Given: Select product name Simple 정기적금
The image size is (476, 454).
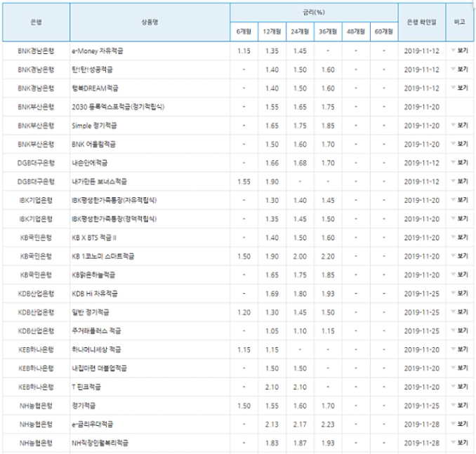Looking at the screenshot, I should click(x=94, y=126).
